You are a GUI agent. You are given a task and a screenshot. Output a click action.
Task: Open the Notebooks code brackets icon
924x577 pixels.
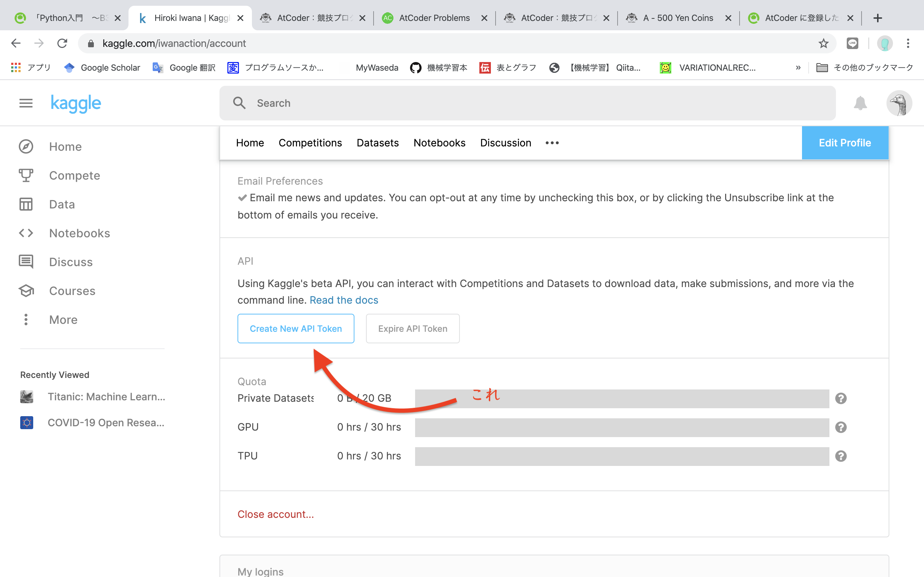[x=26, y=233]
